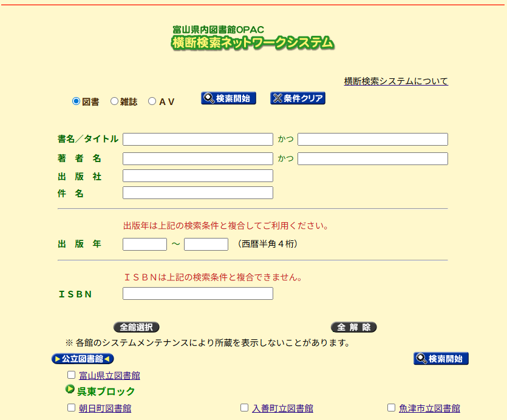Check the 富山県立図書館 checkbox
507x420 pixels.
click(x=71, y=375)
